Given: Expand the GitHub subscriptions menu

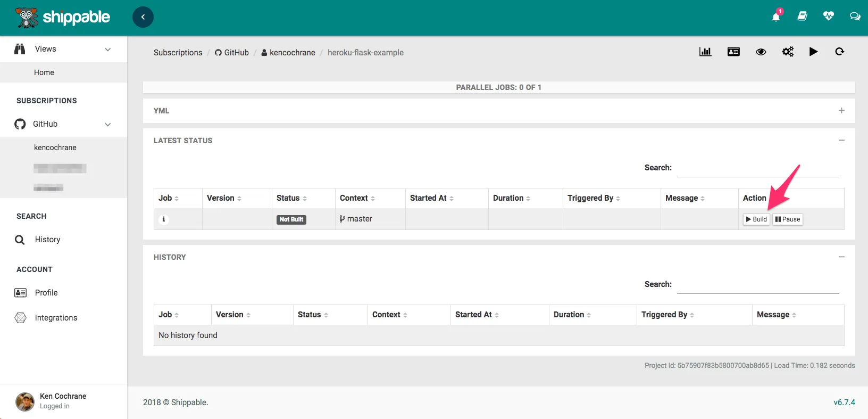Looking at the screenshot, I should pos(64,124).
